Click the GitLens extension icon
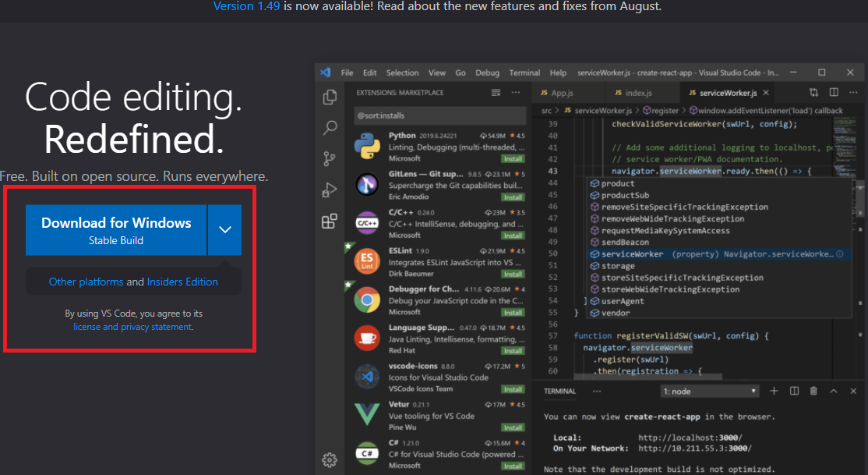868x475 pixels. (x=367, y=185)
